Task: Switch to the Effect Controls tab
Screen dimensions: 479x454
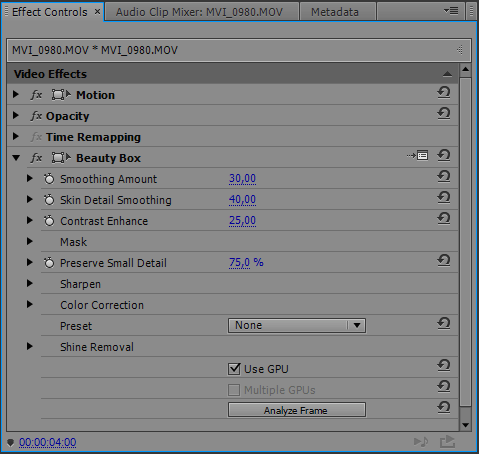Action: coord(50,12)
